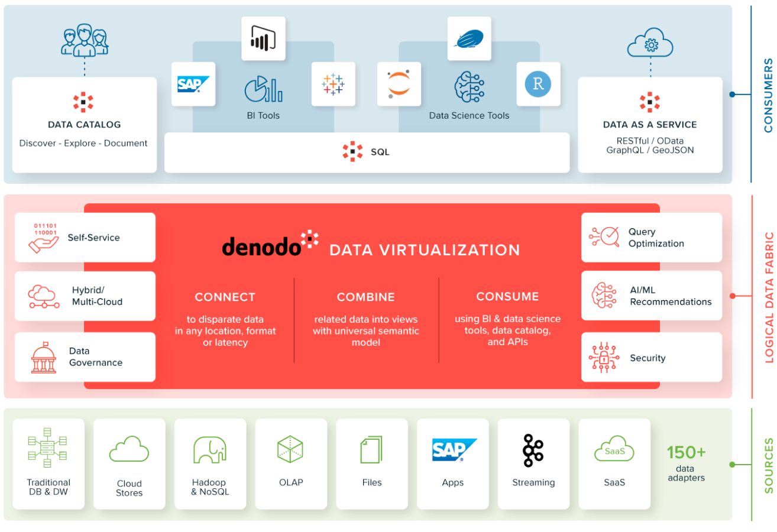Click the Cloud Stores cloud icon

pyautogui.click(x=129, y=449)
